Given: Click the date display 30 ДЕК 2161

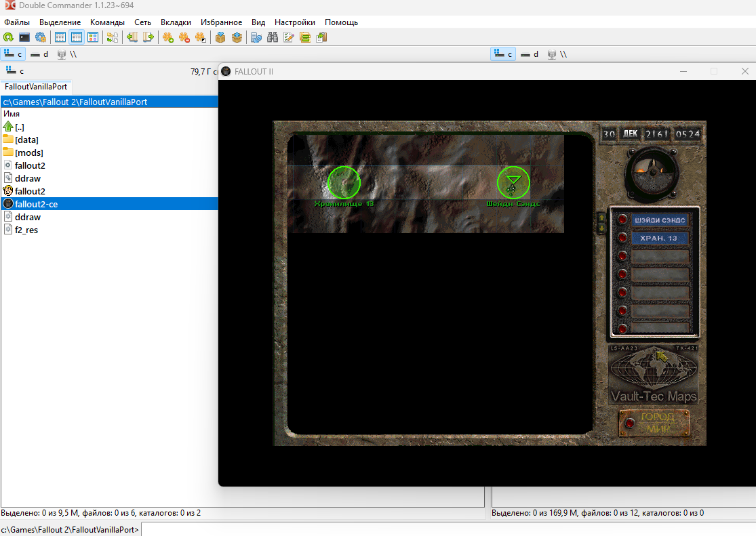Looking at the screenshot, I should point(635,134).
